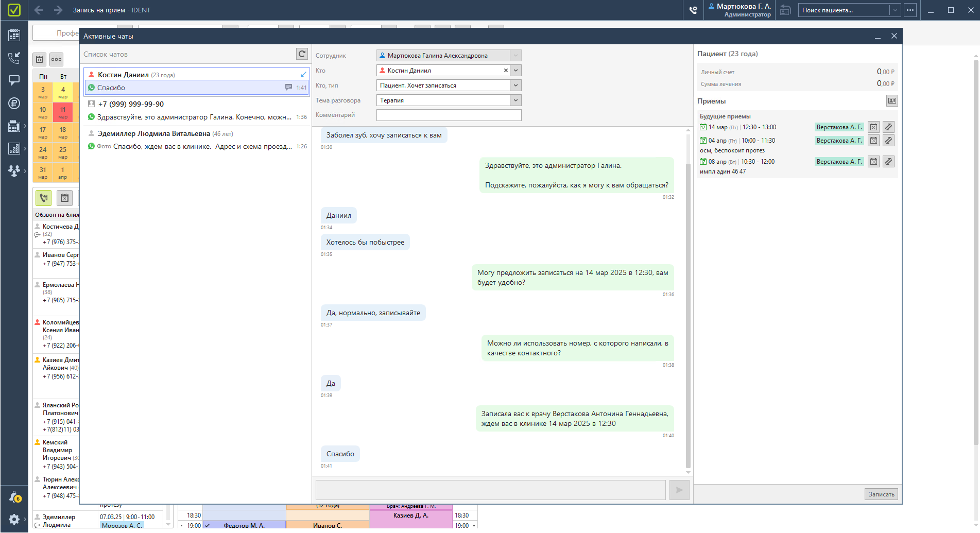Screen dimensions: 980x533
Task: Click doctor tag Верстакова А. Г. for 14 мар
Action: click(x=839, y=127)
